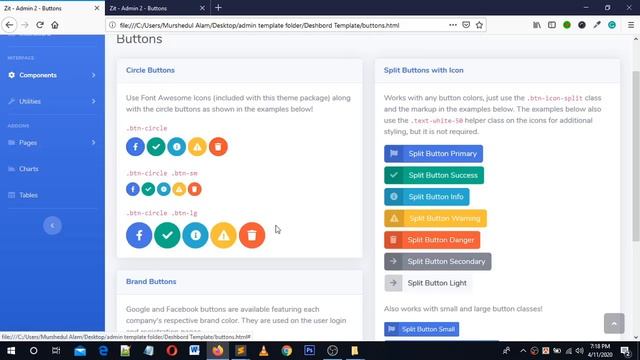The width and height of the screenshot is (640, 360).
Task: Open page actions three-dots menu
Action: tap(453, 25)
